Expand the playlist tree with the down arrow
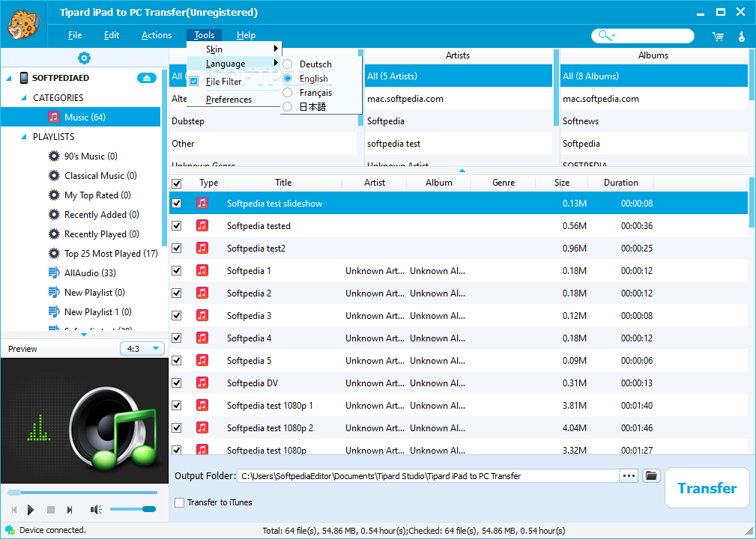The height and width of the screenshot is (539, 756). (84, 335)
